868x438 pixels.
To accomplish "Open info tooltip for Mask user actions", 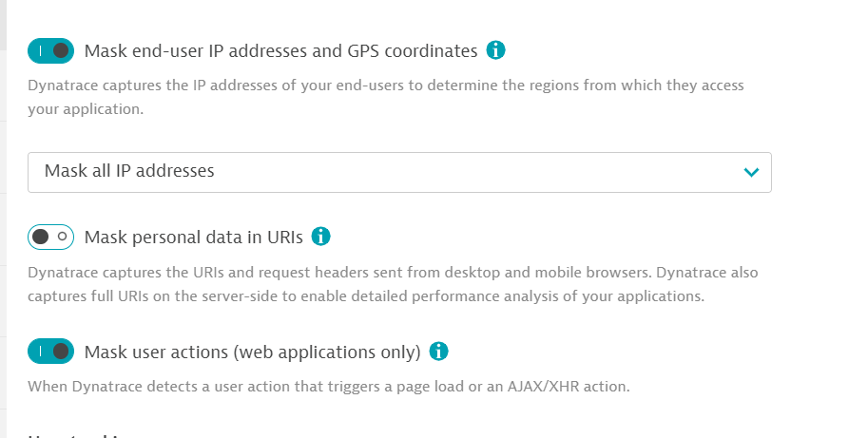I will [x=438, y=352].
